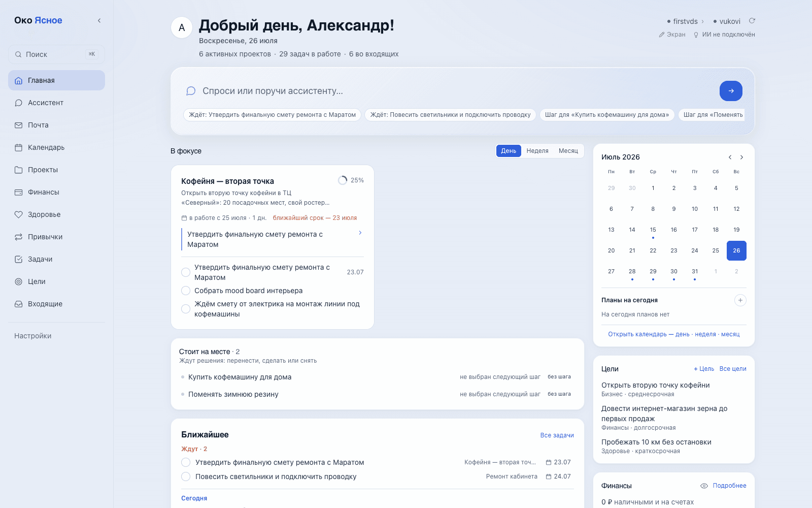
Task: Click suggestion Ждёт: Утвердить финальную смету ремонта
Action: (272, 115)
